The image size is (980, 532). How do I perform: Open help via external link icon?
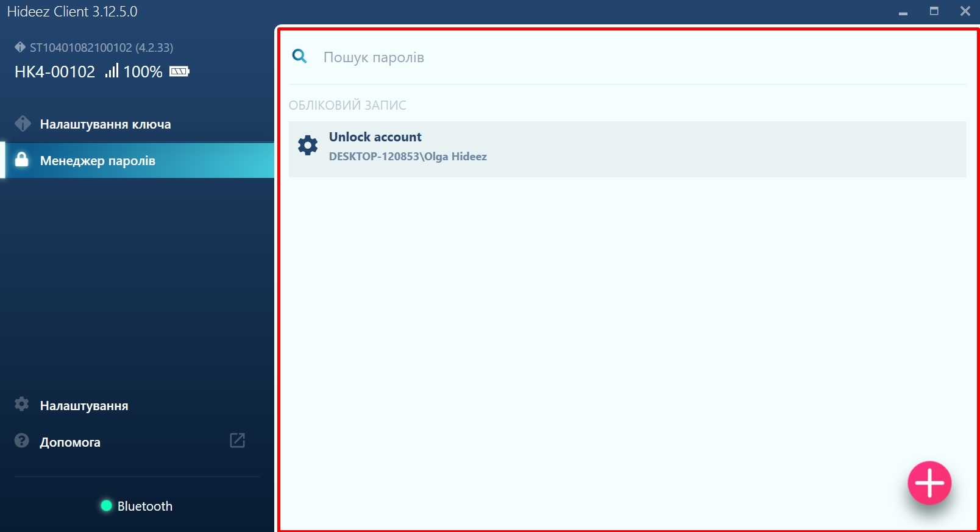point(237,441)
